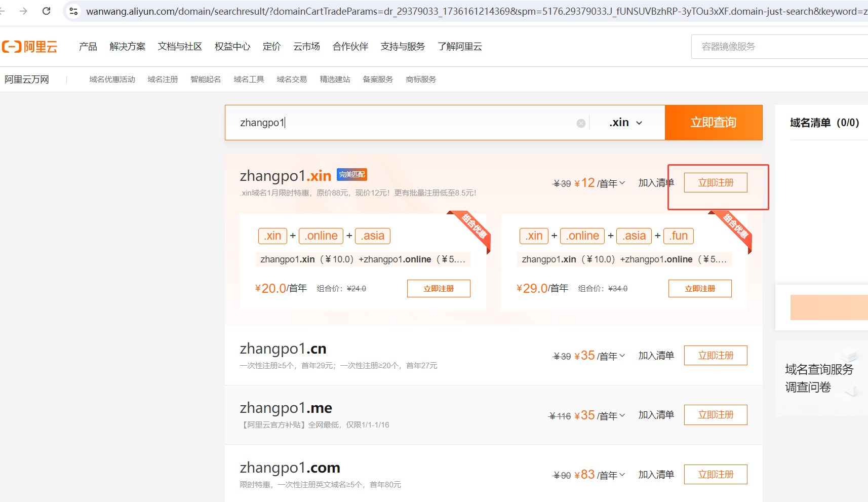
Task: Click zhangpo1.cn domain name result
Action: click(x=283, y=349)
